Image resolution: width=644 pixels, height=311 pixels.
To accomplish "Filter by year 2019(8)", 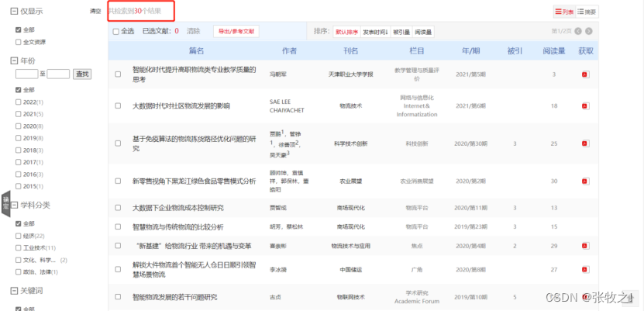I will tap(18, 138).
